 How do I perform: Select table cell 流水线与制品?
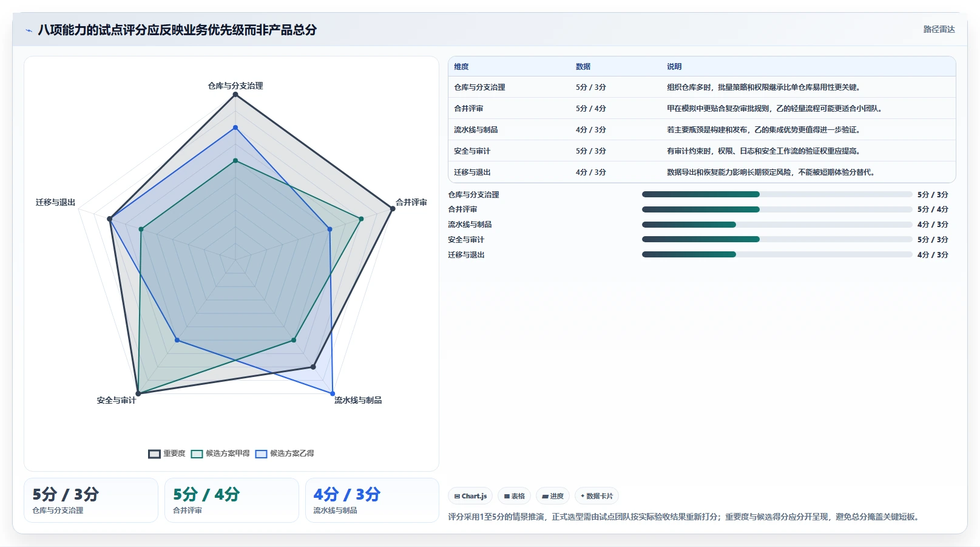476,130
